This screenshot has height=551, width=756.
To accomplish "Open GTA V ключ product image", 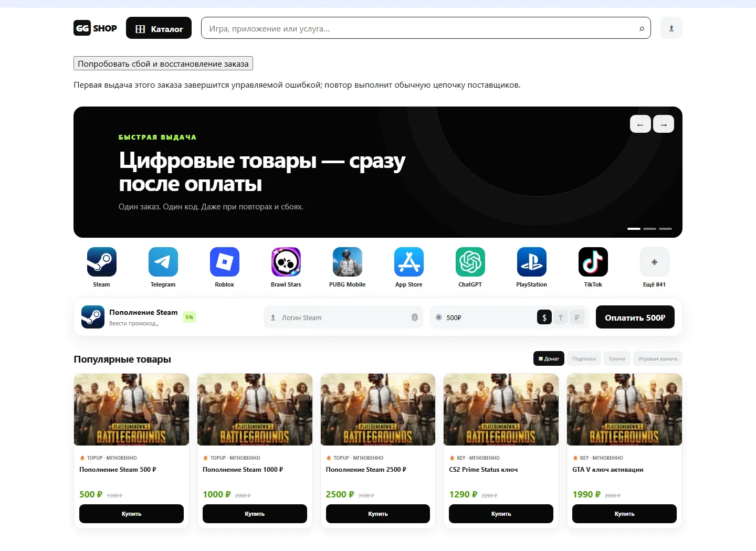I will 624,409.
